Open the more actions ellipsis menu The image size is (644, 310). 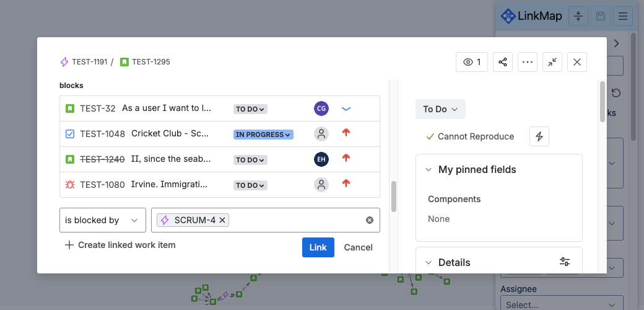[528, 62]
